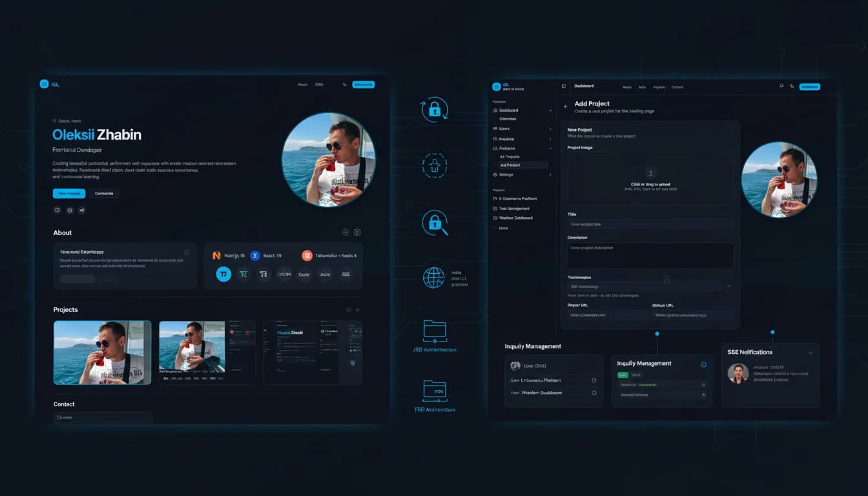Click the React icon beside Next.js
The image size is (868, 496).
pos(254,255)
